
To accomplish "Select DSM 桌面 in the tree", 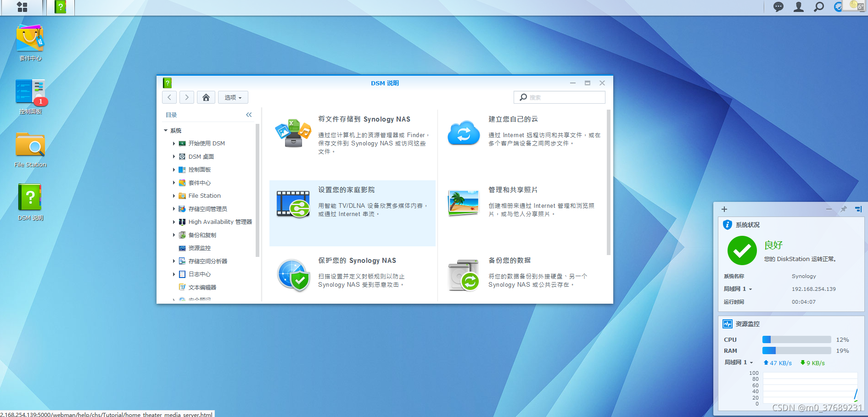I will pyautogui.click(x=201, y=156).
